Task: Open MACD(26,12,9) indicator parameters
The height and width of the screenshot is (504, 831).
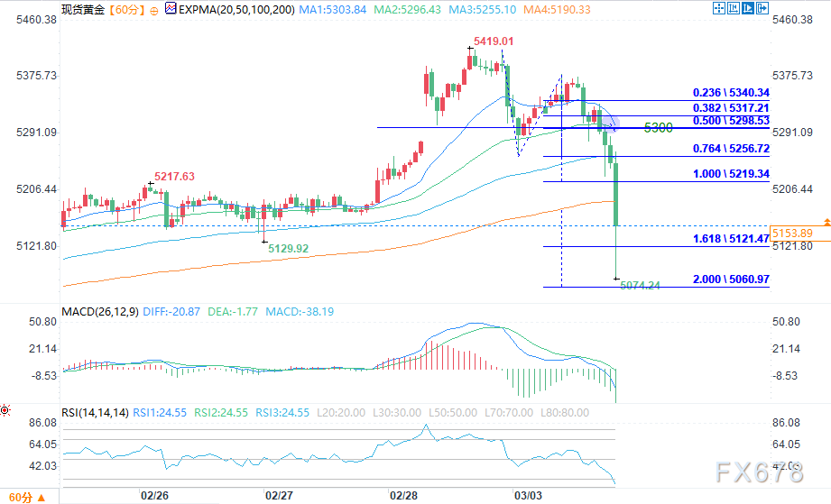Action: click(x=101, y=312)
